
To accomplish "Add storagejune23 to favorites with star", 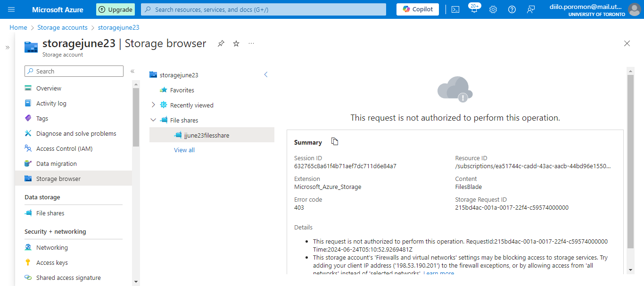I will 236,44.
